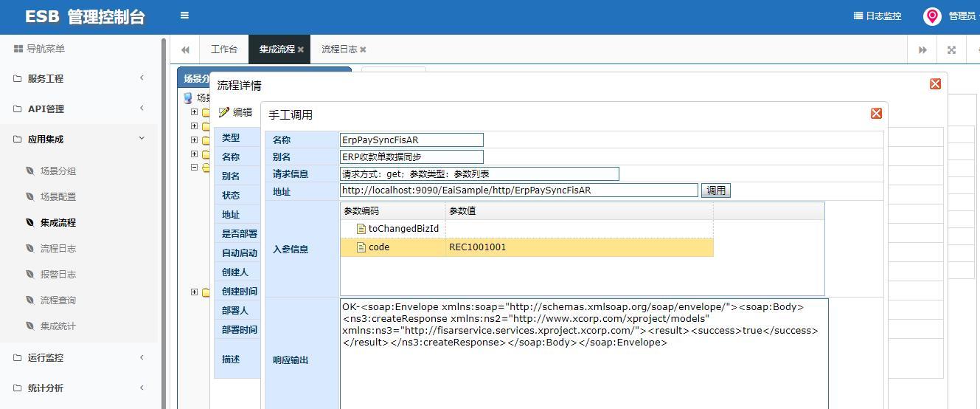Click the 编辑 pencil edit icon
980x409 pixels.
[x=224, y=112]
